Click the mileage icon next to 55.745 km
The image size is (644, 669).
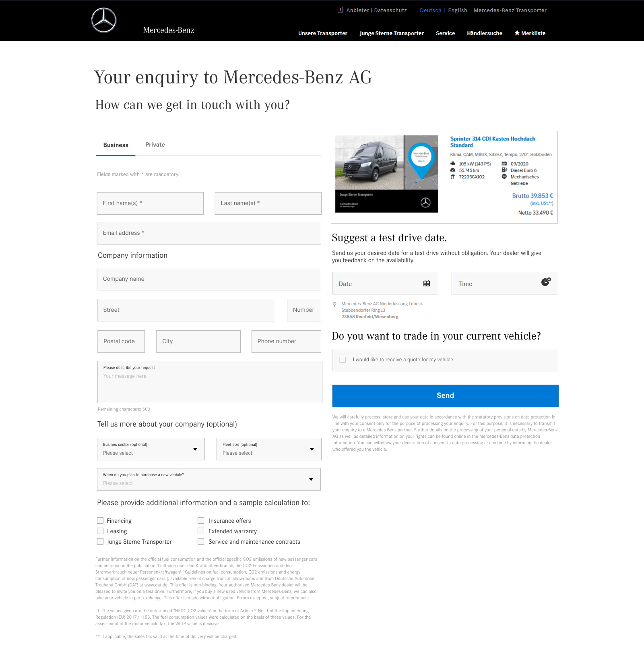pos(453,170)
